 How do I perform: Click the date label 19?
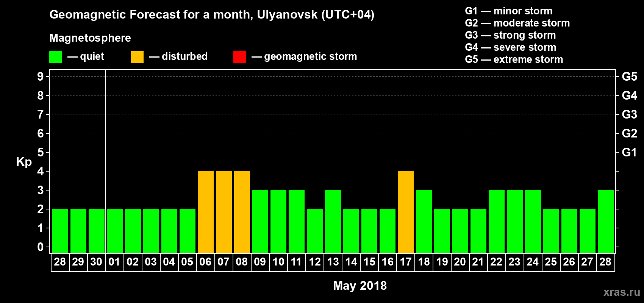point(442,262)
